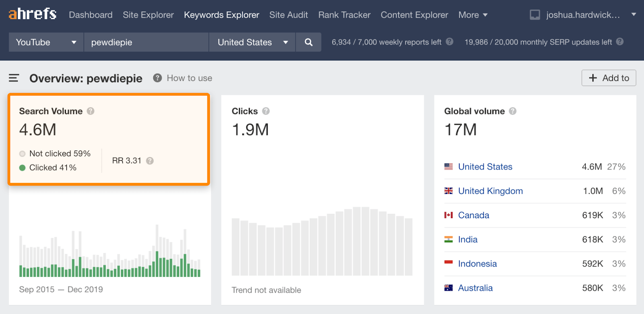Open the hamburger sidebar menu icon
The image size is (644, 314).
[x=14, y=78]
